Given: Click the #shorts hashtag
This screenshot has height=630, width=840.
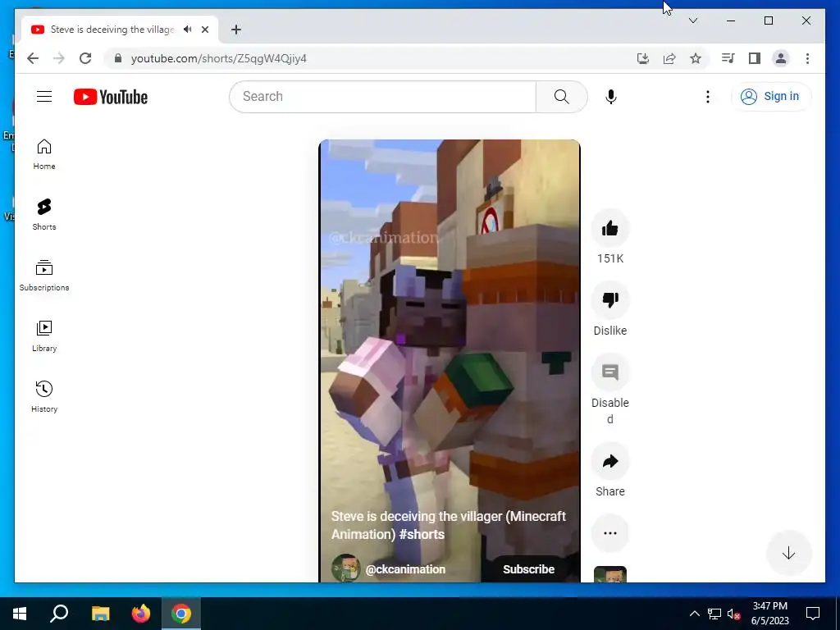Looking at the screenshot, I should click(x=422, y=534).
